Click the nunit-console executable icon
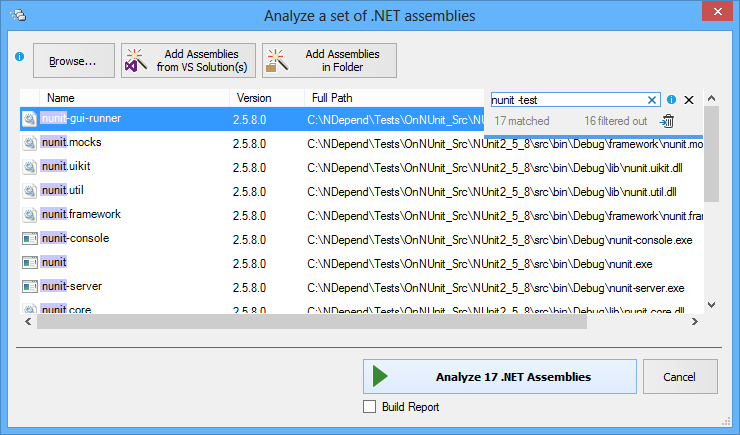Viewport: 740px width, 435px height. coord(30,239)
